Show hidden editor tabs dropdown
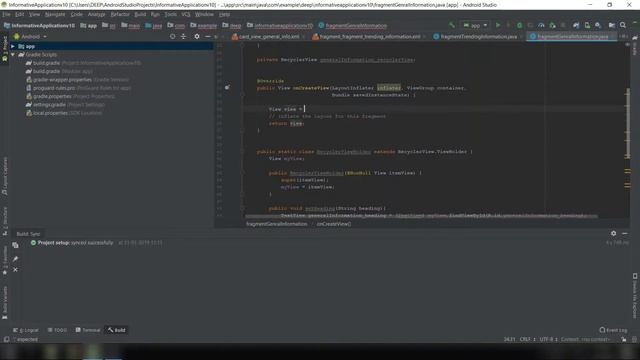Viewport: 640px width, 360px height. [x=623, y=36]
